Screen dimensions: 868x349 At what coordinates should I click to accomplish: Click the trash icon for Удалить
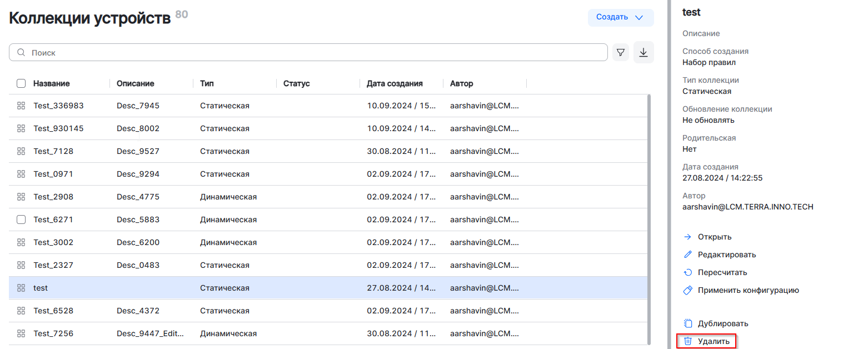click(x=687, y=341)
